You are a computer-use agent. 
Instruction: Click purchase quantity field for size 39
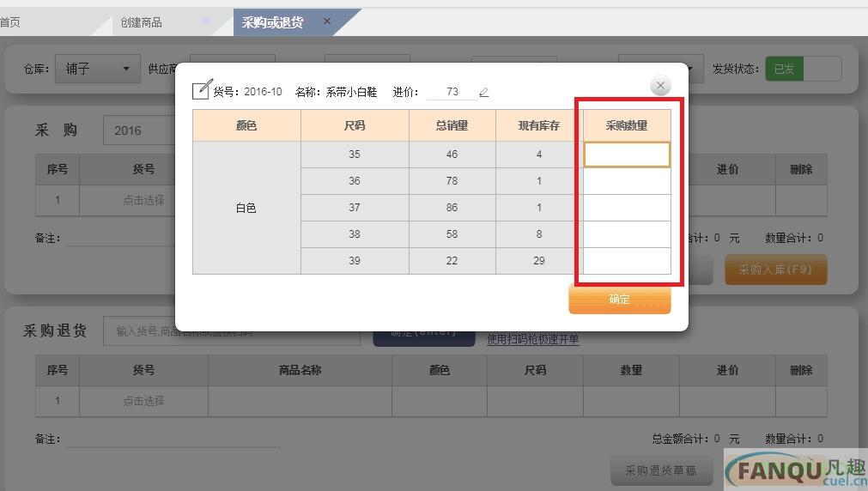[627, 261]
